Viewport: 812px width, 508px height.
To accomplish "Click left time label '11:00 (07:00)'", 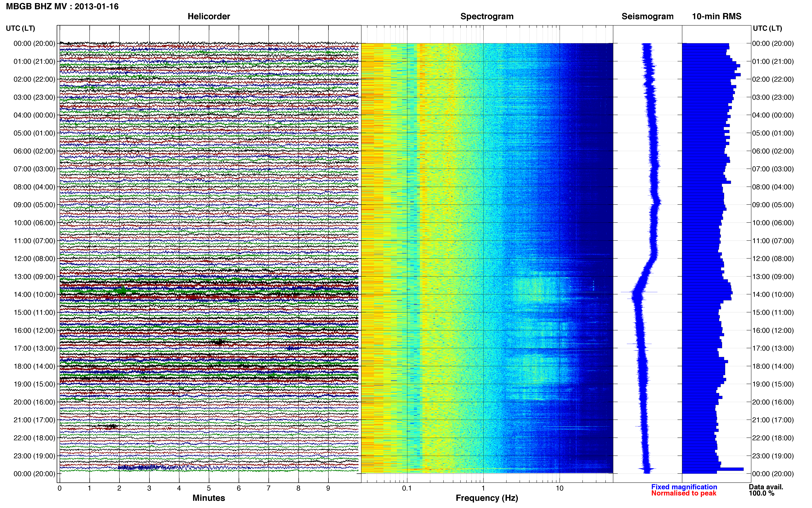I will coord(34,241).
